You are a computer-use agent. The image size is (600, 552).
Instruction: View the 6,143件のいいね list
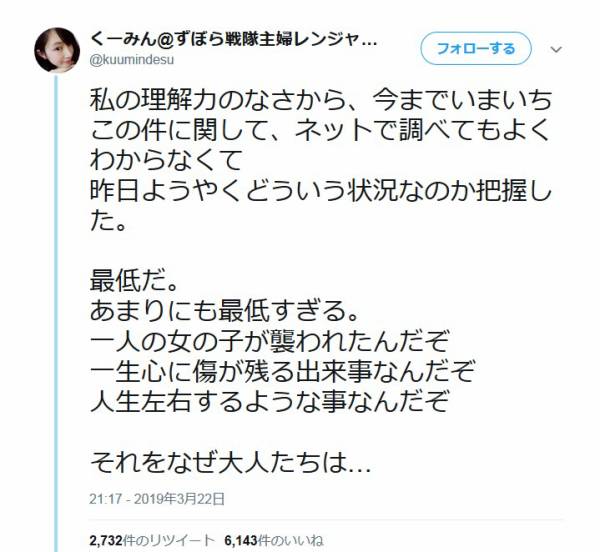pos(274,541)
